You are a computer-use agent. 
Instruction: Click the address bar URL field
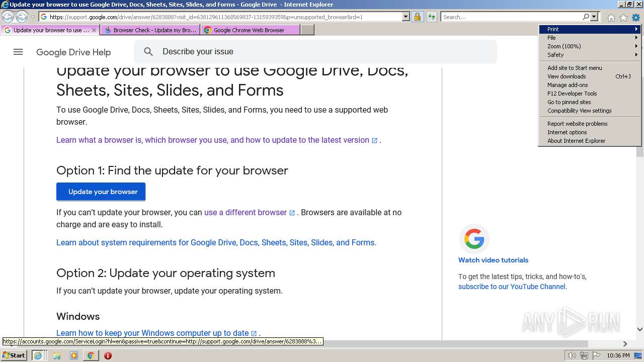pos(225,17)
